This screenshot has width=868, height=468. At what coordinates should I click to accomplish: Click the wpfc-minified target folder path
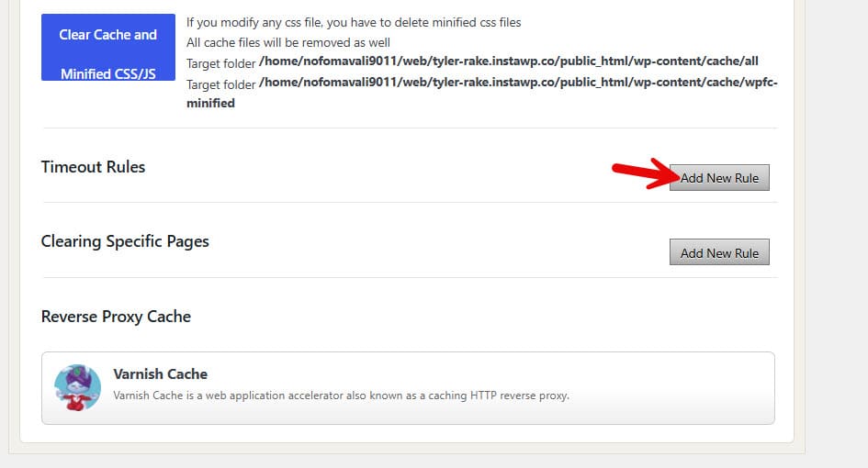[481, 93]
